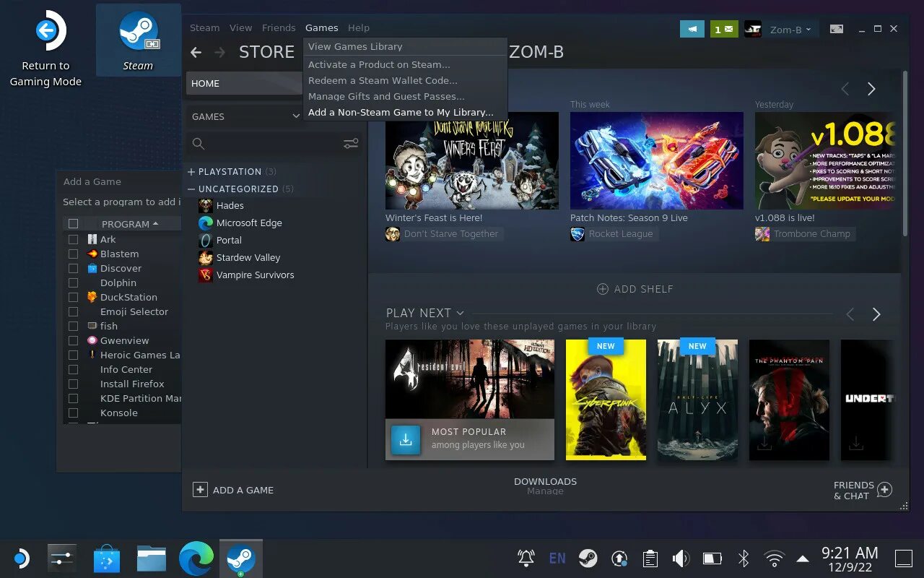Open the Friends menu
Image resolution: width=924 pixels, height=578 pixels.
coord(279,27)
